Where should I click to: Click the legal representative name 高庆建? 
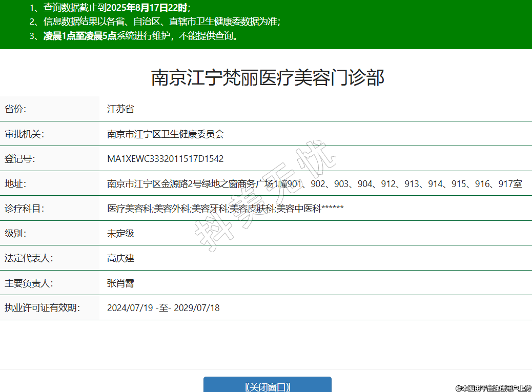[120, 258]
